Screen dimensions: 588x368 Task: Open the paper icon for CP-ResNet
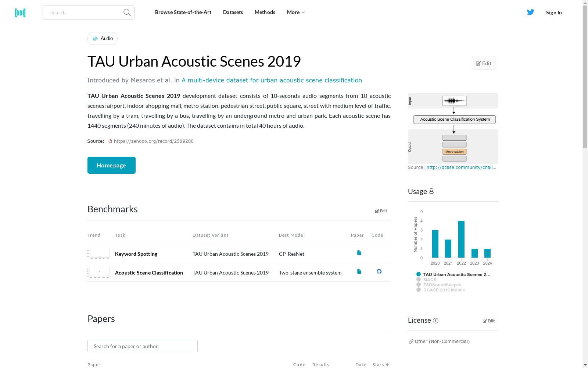click(359, 252)
